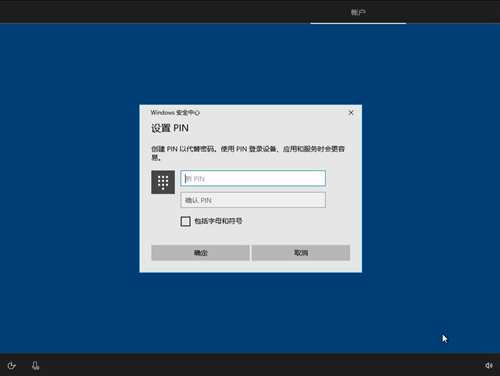The image size is (500, 376).
Task: Click the 设置 PIN heading
Action: pyautogui.click(x=170, y=128)
